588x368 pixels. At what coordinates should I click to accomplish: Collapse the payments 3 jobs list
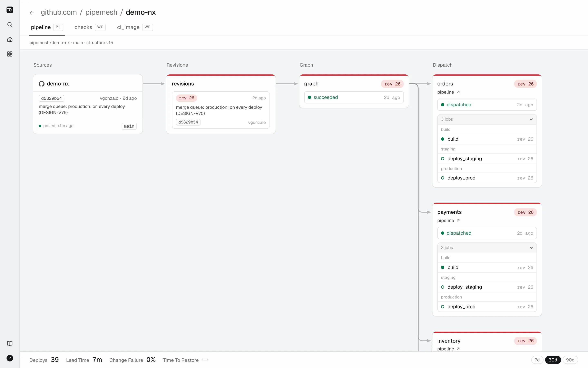[x=487, y=248]
